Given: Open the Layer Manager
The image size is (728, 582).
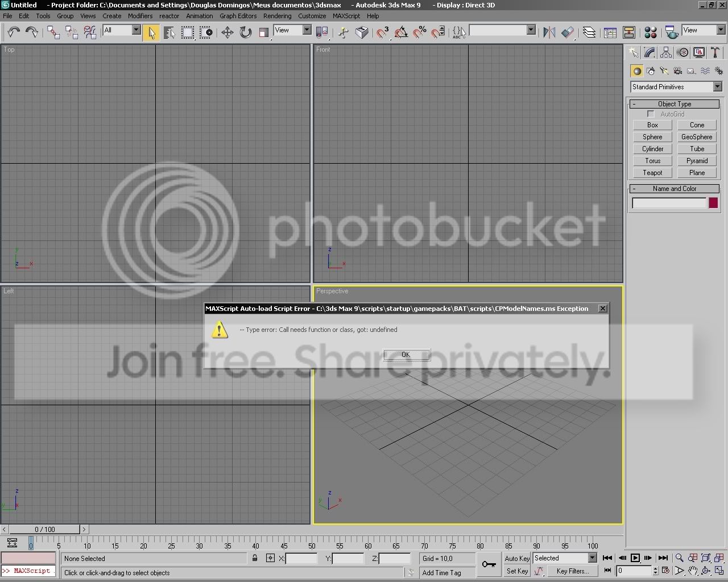Looking at the screenshot, I should [x=590, y=32].
